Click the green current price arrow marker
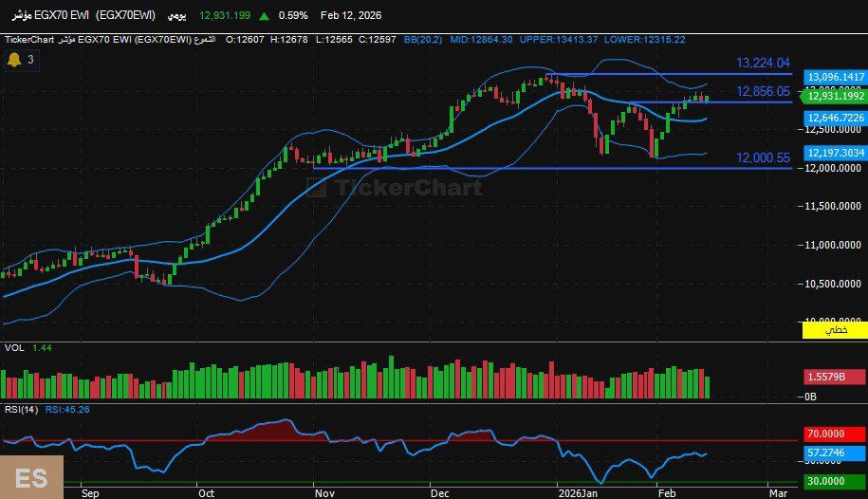This screenshot has height=499, width=868. click(x=803, y=96)
